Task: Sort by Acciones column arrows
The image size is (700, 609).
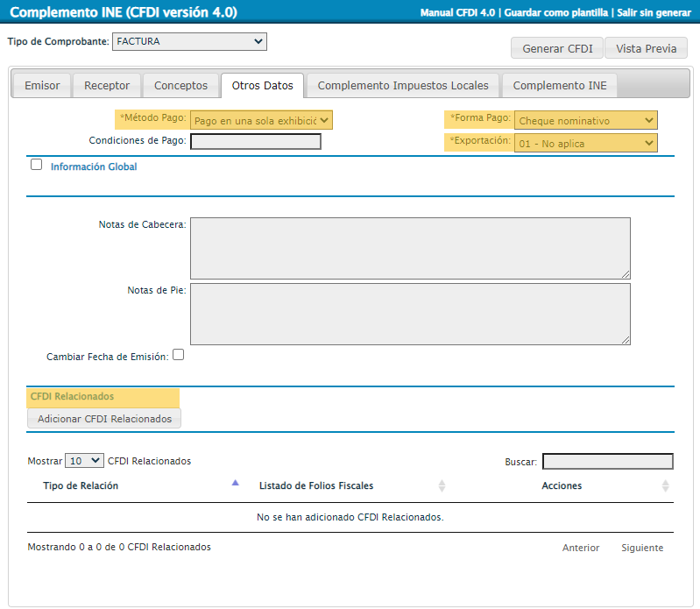Action: pos(665,485)
